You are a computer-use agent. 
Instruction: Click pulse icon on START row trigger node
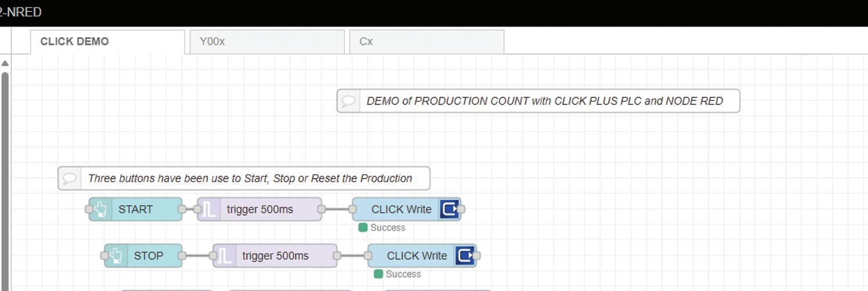208,209
